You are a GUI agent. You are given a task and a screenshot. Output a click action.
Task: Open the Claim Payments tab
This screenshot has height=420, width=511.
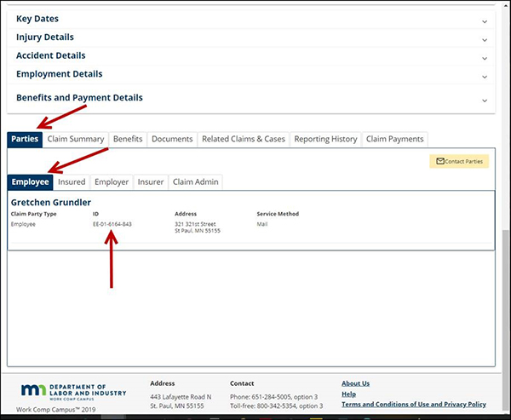pos(393,139)
